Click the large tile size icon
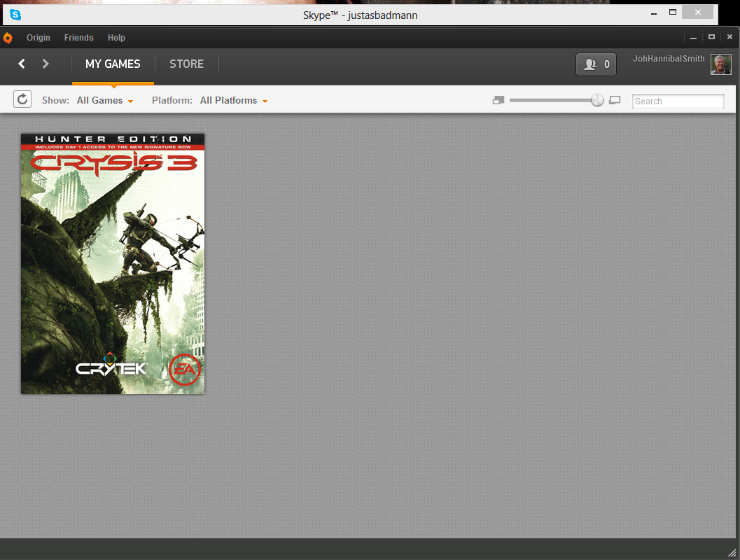Viewport: 740px width, 560px height. pos(615,101)
